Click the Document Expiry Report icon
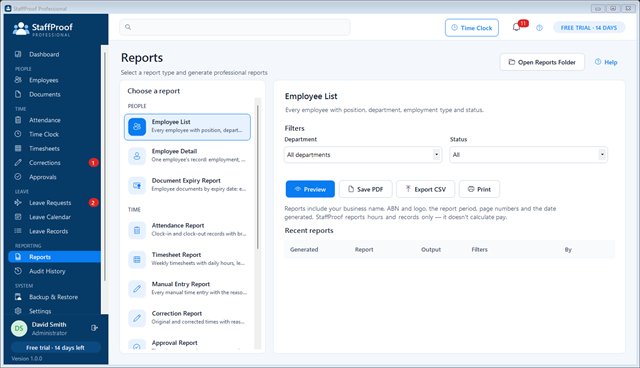The height and width of the screenshot is (368, 640). point(137,185)
